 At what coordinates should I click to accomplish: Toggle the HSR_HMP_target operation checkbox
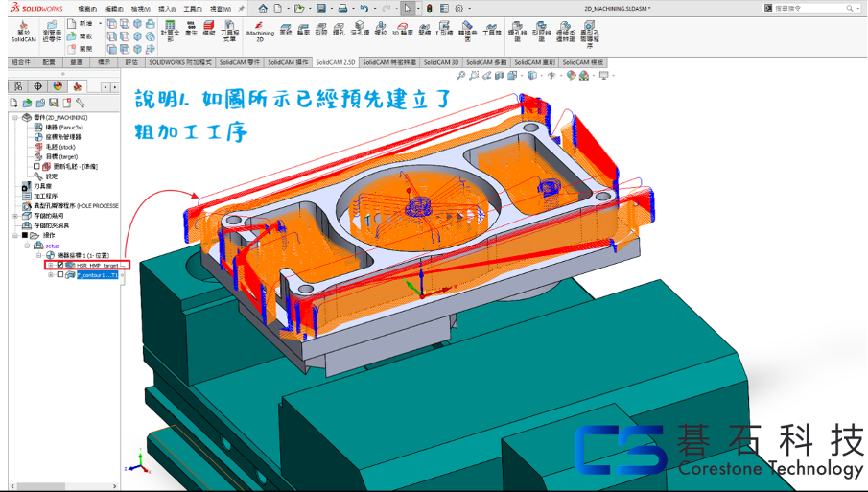[x=60, y=265]
